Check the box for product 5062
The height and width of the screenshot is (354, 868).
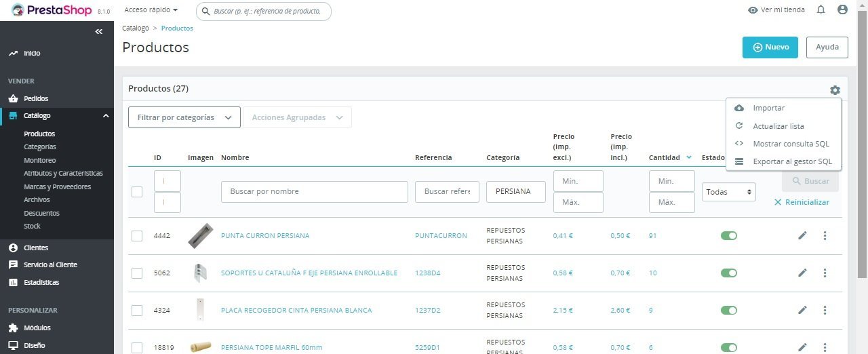point(137,273)
